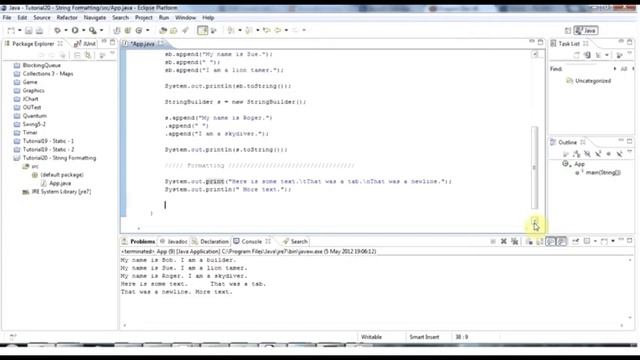This screenshot has width=640, height=360.
Task: Select the App.java editor tab
Action: click(x=142, y=44)
